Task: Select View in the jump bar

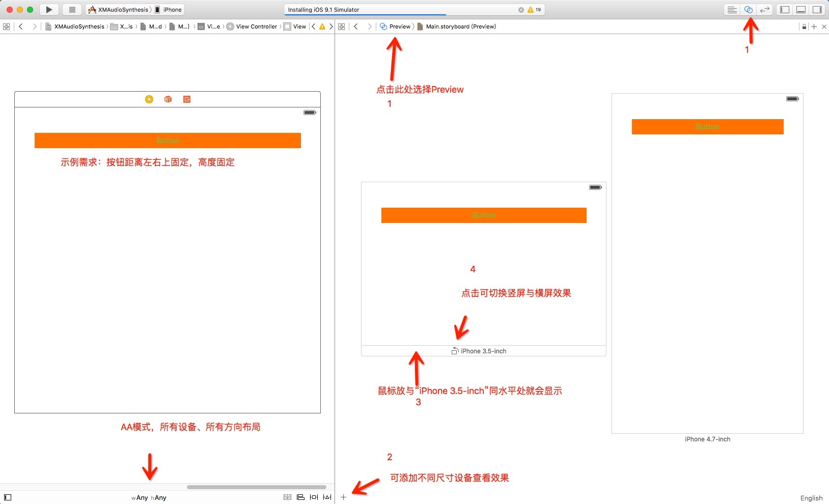Action: (x=295, y=26)
